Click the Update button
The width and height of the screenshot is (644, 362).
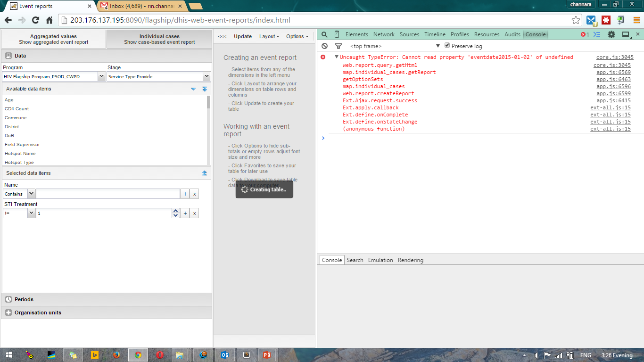pos(243,36)
